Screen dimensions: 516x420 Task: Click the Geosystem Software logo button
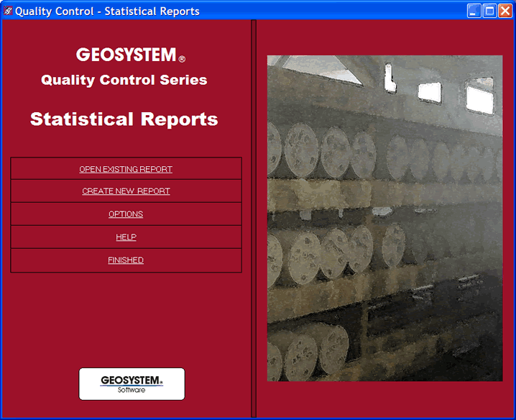(132, 383)
